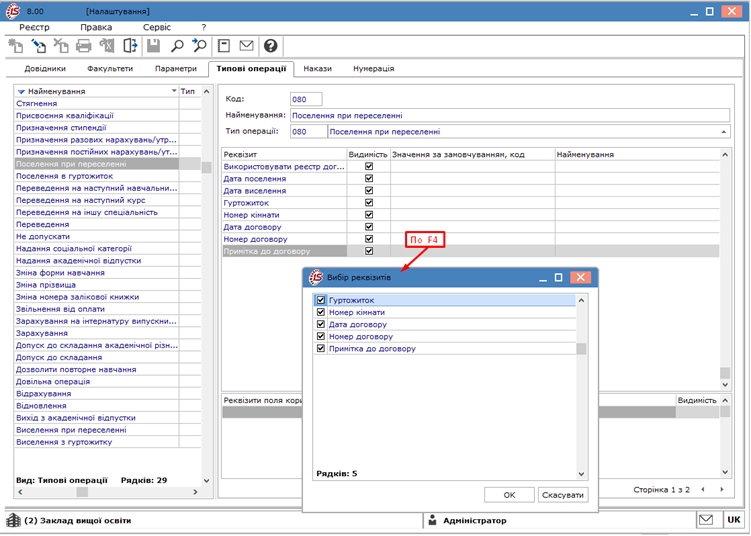Open the Сервіс menu
This screenshot has width=751, height=536.
(x=157, y=27)
